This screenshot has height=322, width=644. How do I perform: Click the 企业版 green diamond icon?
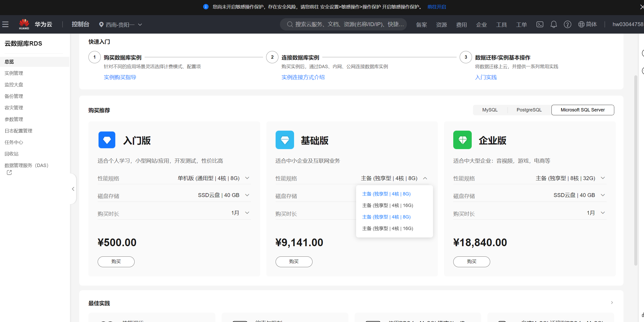point(462,140)
